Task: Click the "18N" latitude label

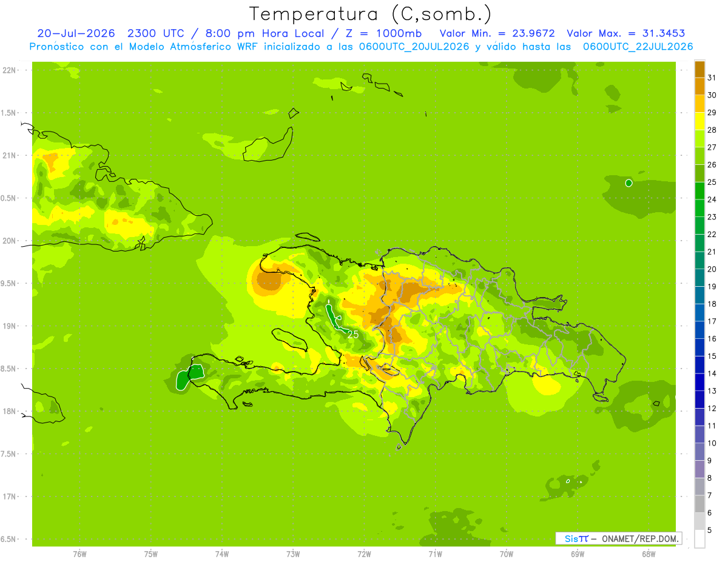Action: click(10, 411)
